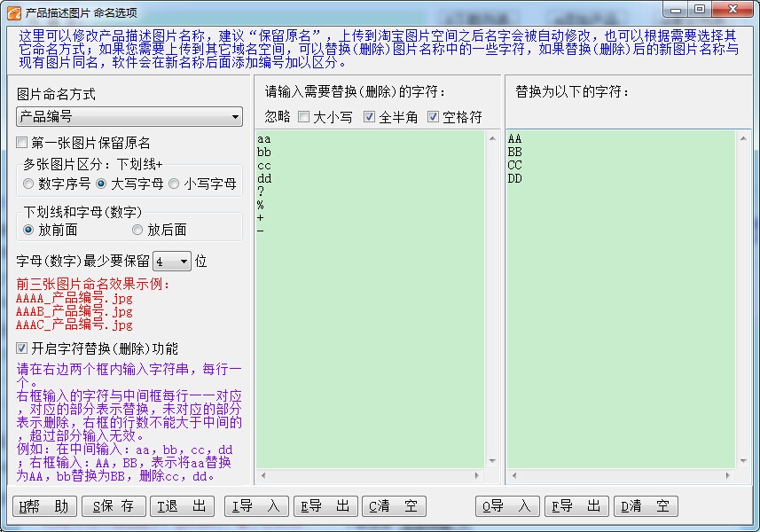Viewport: 760px width, 532px height.
Task: Check the 大小写 ignore option
Action: (x=303, y=116)
